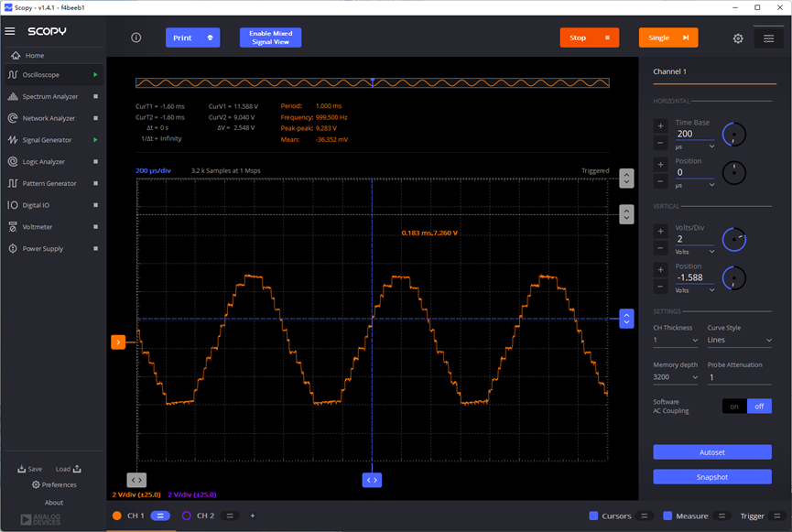Open Preferences in the sidebar
The height and width of the screenshot is (532, 792).
tap(54, 484)
